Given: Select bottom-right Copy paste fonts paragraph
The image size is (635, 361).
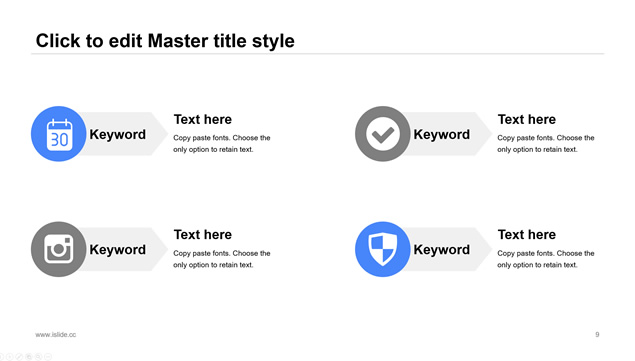Looking at the screenshot, I should click(546, 259).
